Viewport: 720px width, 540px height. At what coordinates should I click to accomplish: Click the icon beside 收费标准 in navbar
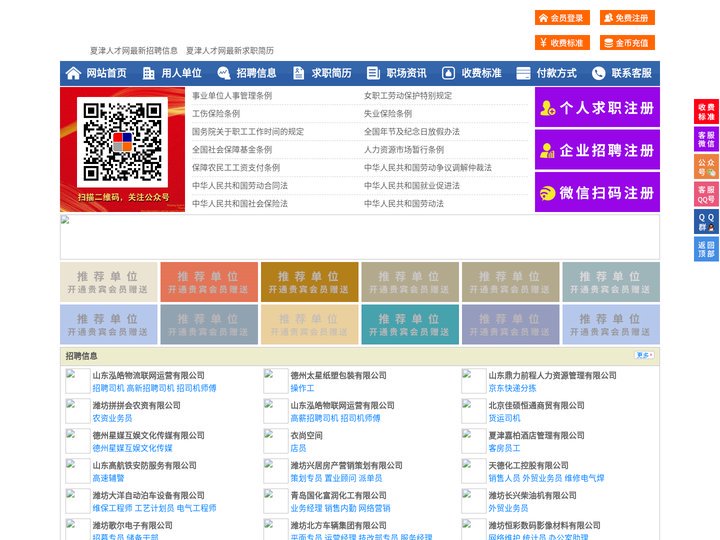(x=448, y=73)
